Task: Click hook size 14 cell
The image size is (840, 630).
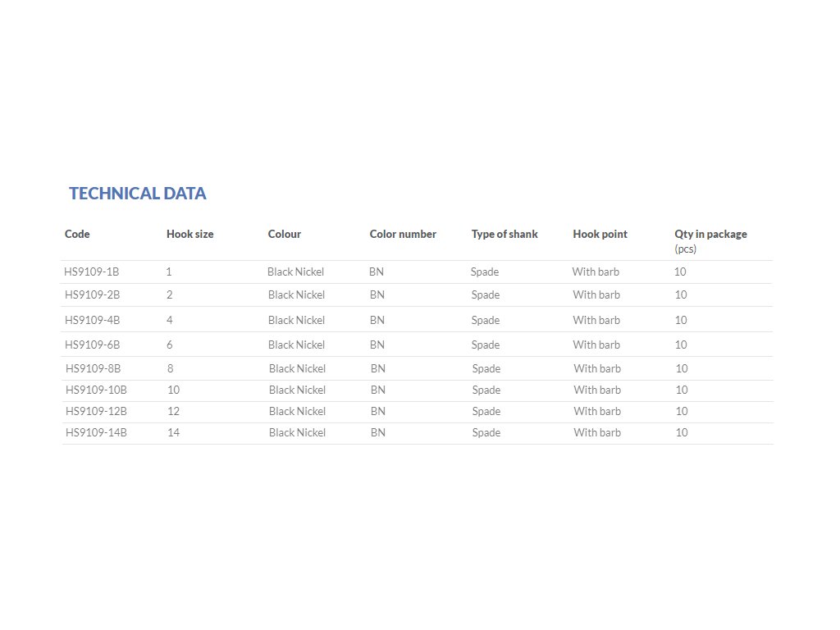Action: pyautogui.click(x=174, y=432)
